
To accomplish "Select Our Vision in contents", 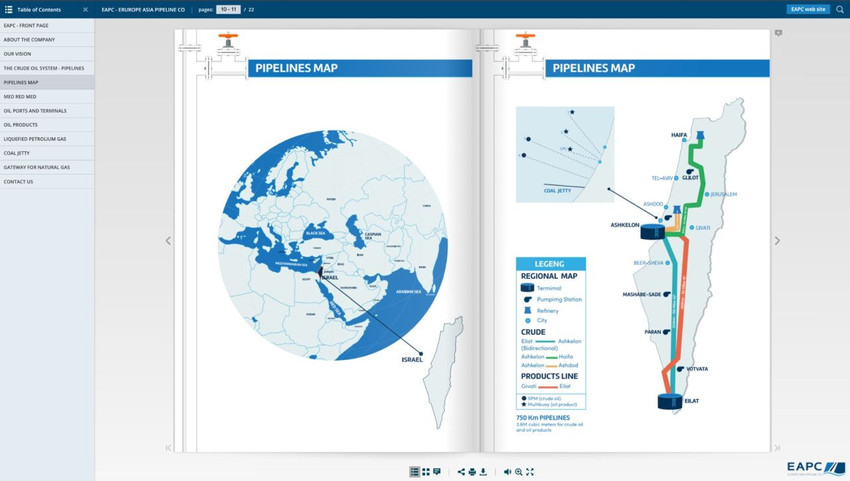I will pyautogui.click(x=47, y=54).
